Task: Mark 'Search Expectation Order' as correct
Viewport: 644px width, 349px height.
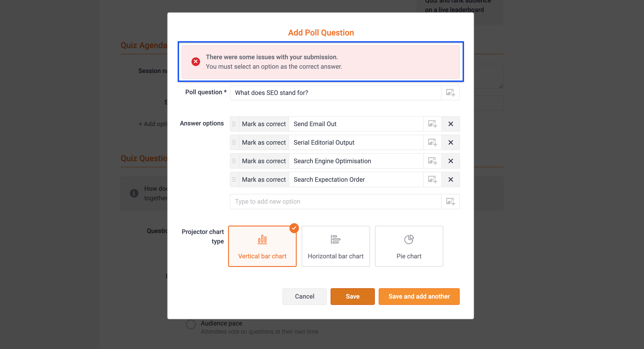Action: pos(264,179)
